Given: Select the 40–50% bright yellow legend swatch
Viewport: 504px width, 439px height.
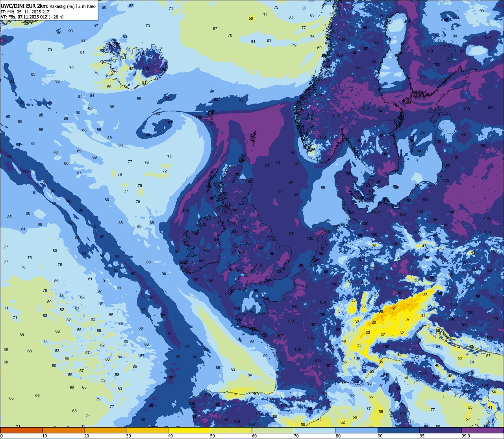Looking at the screenshot, I should 189,430.
